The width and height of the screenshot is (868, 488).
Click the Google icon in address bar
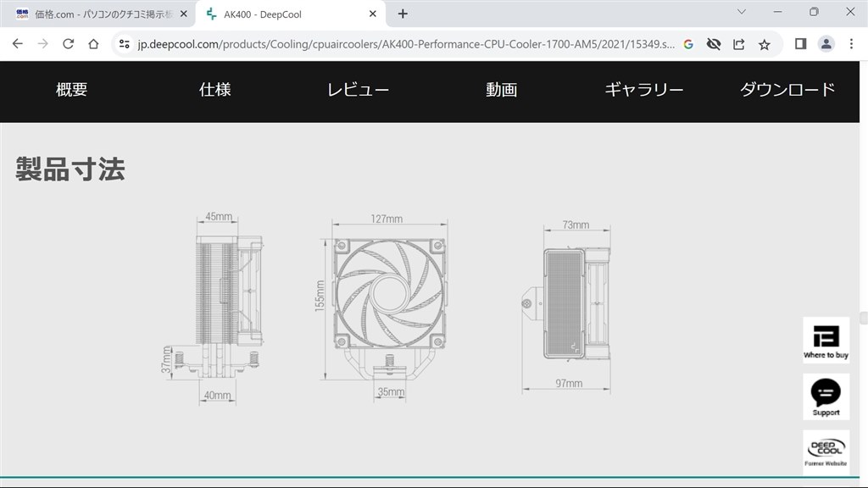point(688,44)
